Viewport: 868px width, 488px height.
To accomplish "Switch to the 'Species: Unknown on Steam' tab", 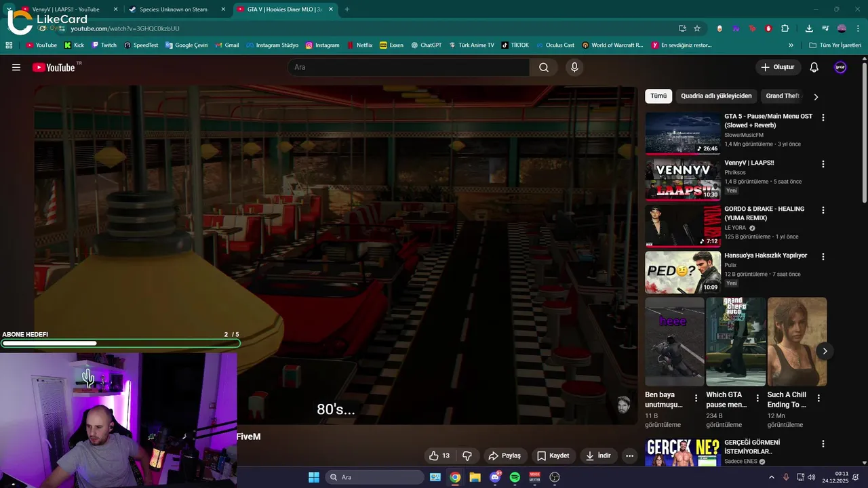I will (x=176, y=9).
